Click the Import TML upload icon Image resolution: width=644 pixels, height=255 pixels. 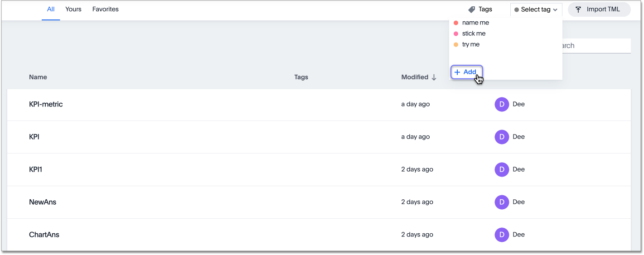tap(578, 10)
